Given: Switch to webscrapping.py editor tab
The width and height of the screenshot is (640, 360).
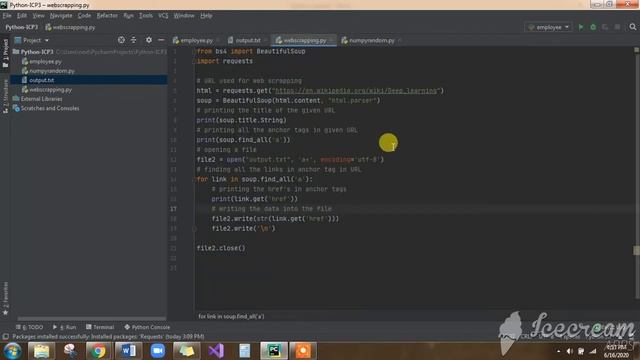Looking at the screenshot, I should (x=304, y=40).
